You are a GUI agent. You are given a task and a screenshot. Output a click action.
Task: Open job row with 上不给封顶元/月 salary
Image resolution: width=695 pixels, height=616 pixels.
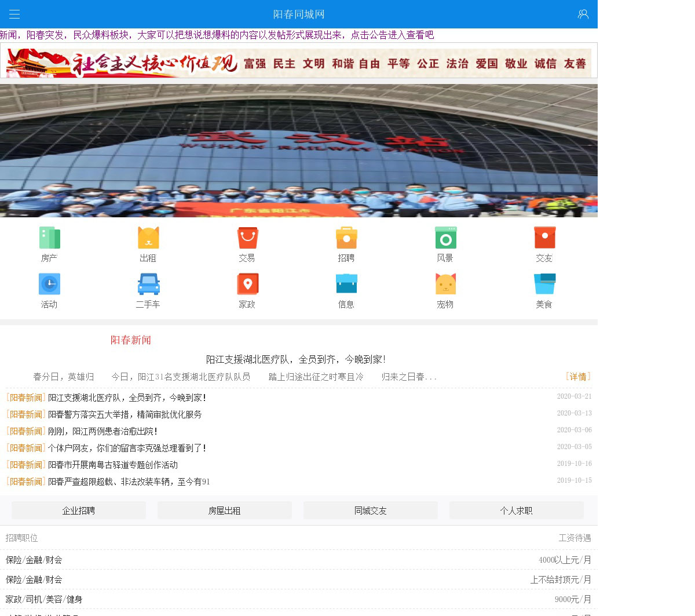click(299, 579)
